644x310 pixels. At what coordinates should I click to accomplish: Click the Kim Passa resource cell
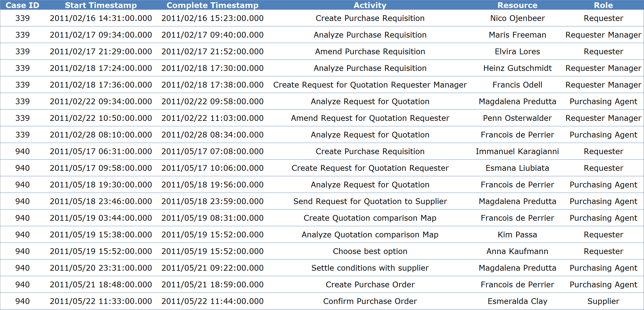(517, 235)
